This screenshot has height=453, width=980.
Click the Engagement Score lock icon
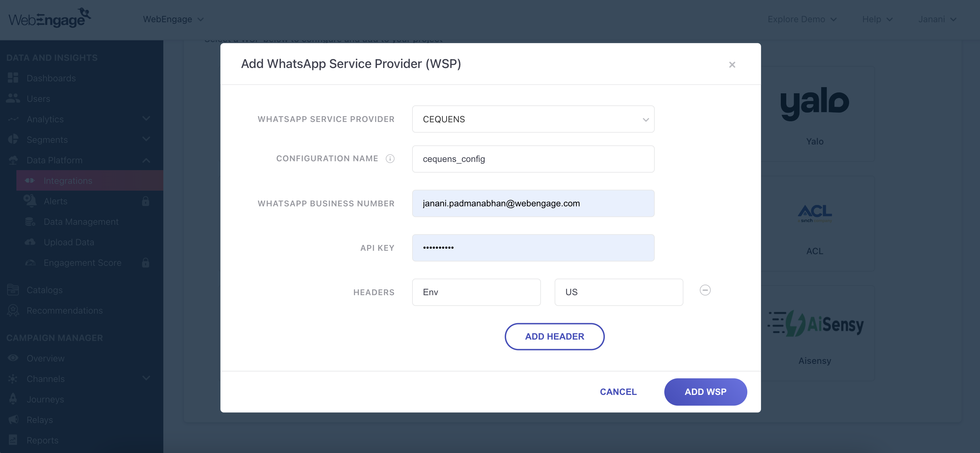coord(145,262)
